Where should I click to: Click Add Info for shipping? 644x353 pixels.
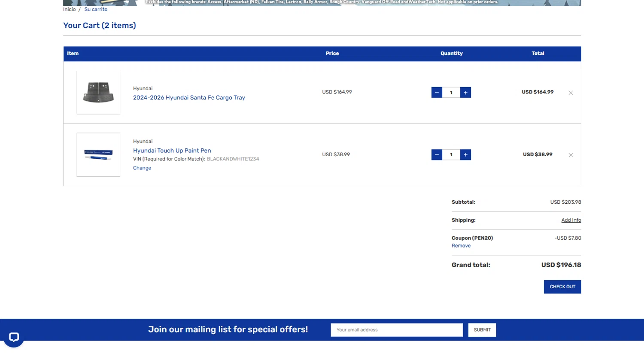pyautogui.click(x=571, y=220)
